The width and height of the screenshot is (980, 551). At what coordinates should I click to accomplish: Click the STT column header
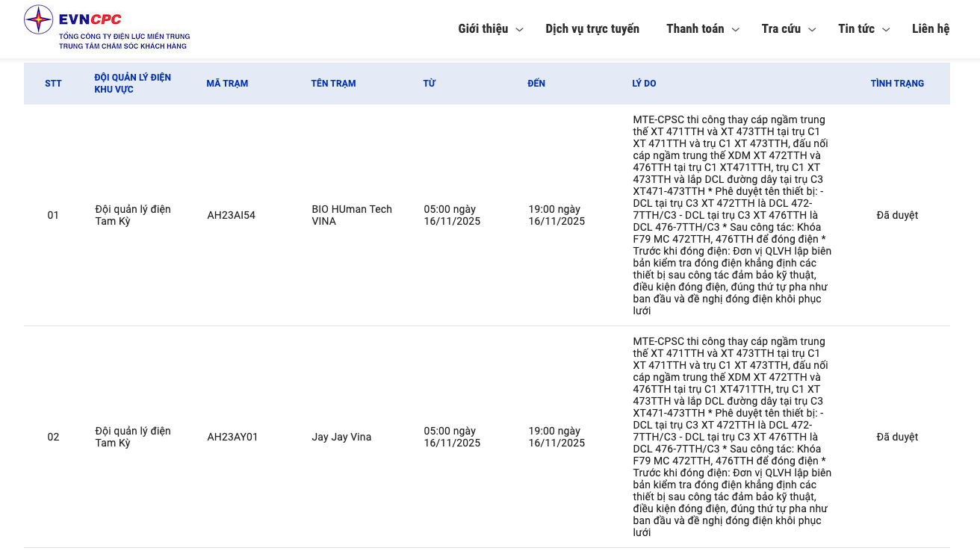pos(53,84)
